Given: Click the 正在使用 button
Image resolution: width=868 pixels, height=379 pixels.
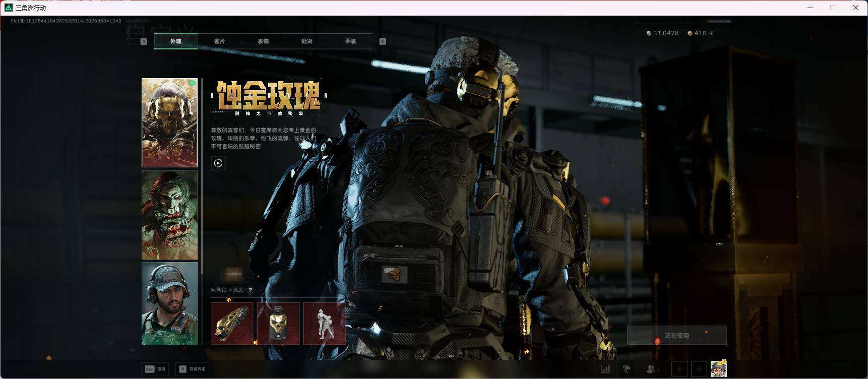Looking at the screenshot, I should (x=676, y=335).
